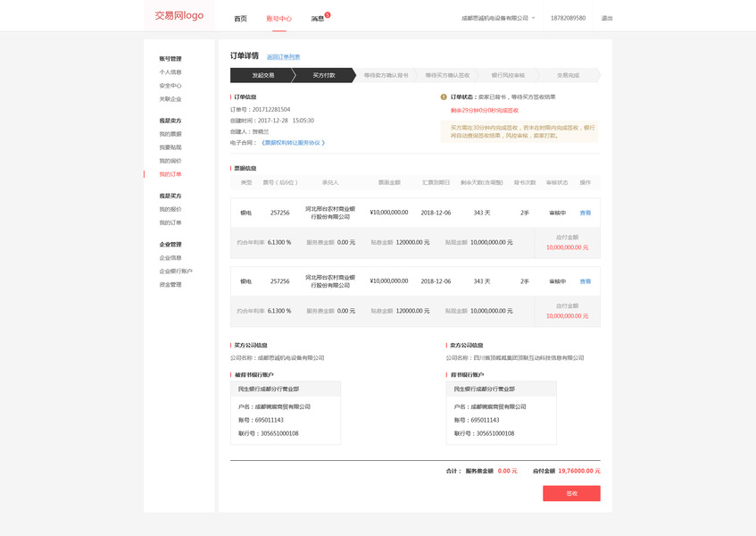Open 个人信息 in the sidebar
The image size is (756, 536).
click(x=170, y=72)
